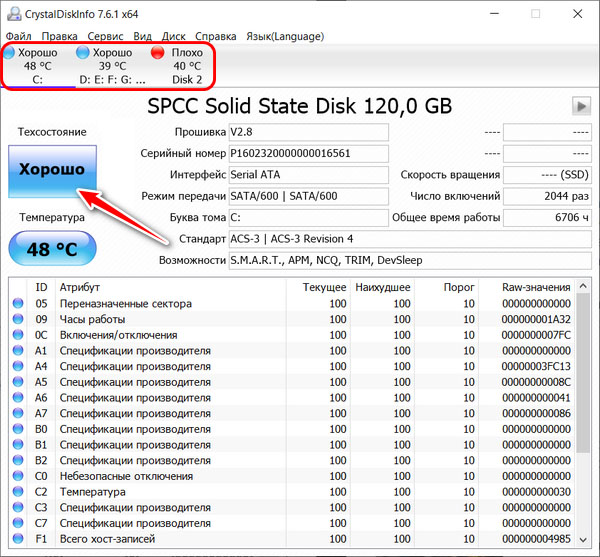Click the status dot for attribute C7

18,523
